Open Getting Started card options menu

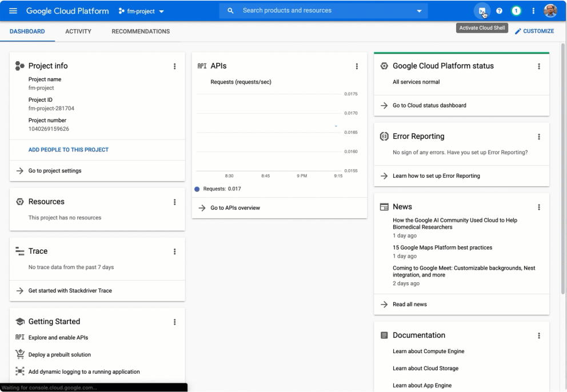coord(175,322)
